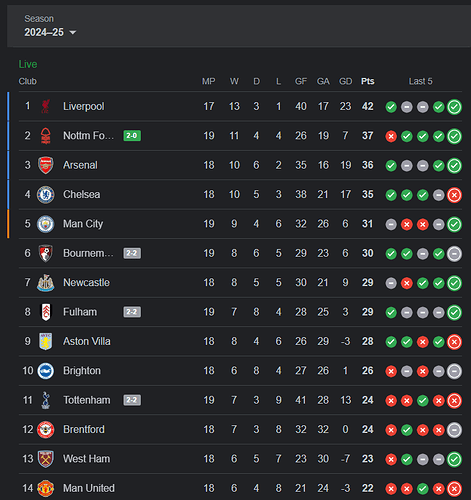Open Nottm Forest's live 2-0 score badge
471x500 pixels.
point(132,136)
